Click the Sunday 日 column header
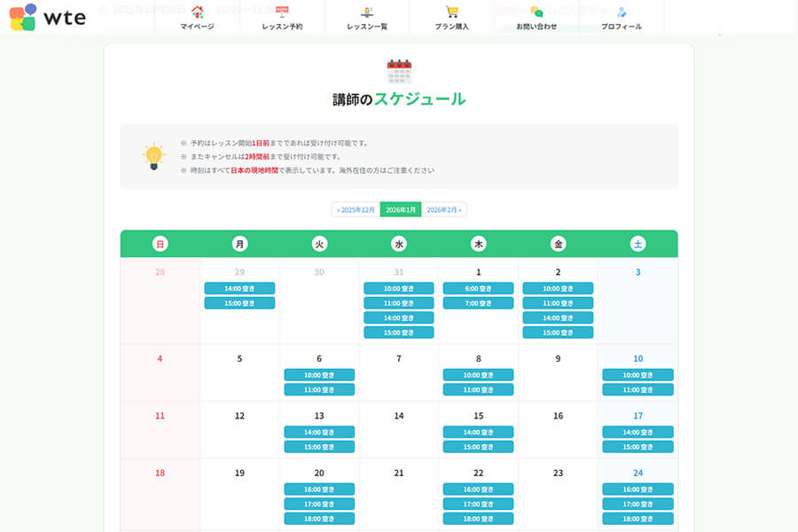Viewport: 798px width, 532px height. pyautogui.click(x=160, y=244)
